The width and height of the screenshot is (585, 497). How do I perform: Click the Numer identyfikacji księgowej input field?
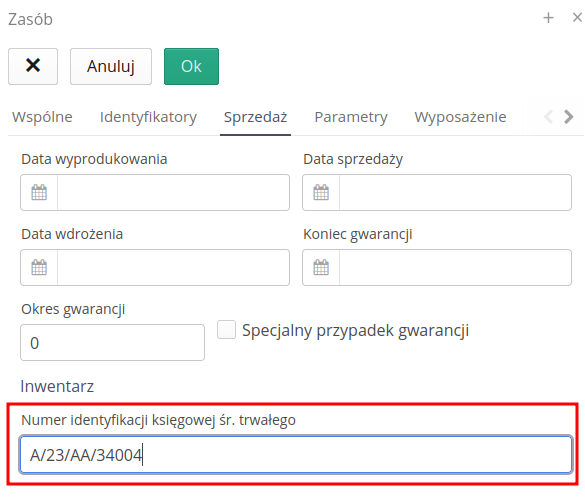(296, 455)
